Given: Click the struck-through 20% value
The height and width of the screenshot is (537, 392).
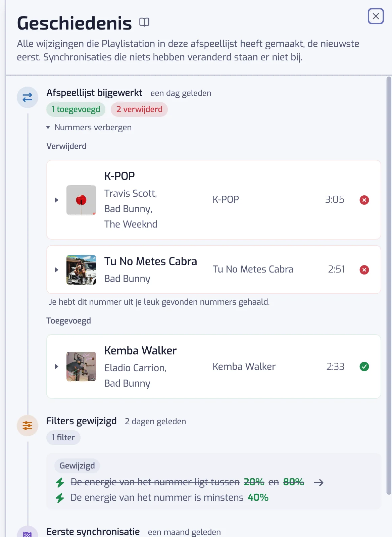Looking at the screenshot, I should point(254,482).
